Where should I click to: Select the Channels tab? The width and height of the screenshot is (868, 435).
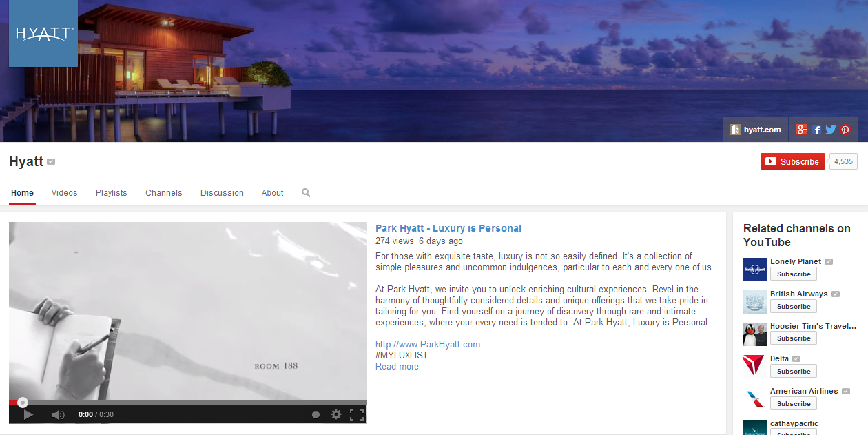click(164, 193)
